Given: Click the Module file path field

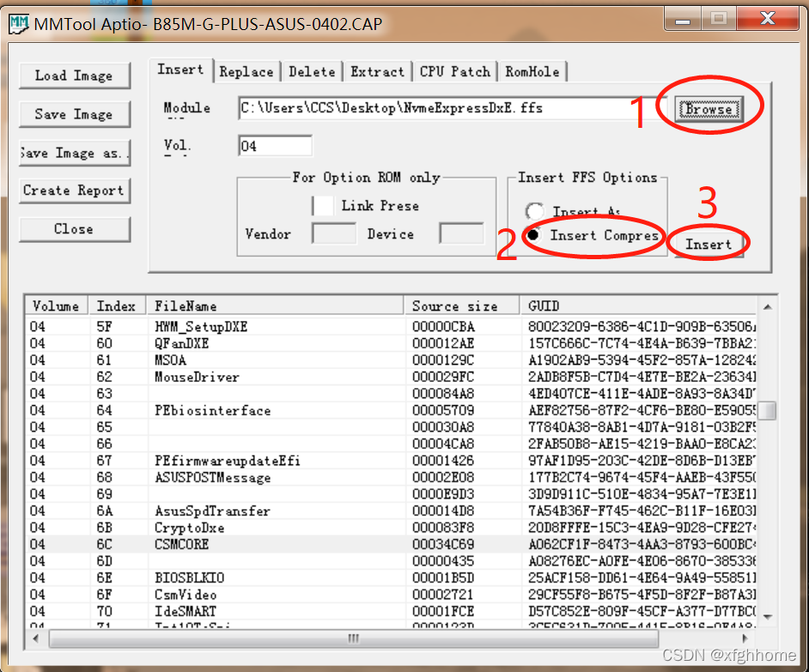Looking at the screenshot, I should click(453, 108).
